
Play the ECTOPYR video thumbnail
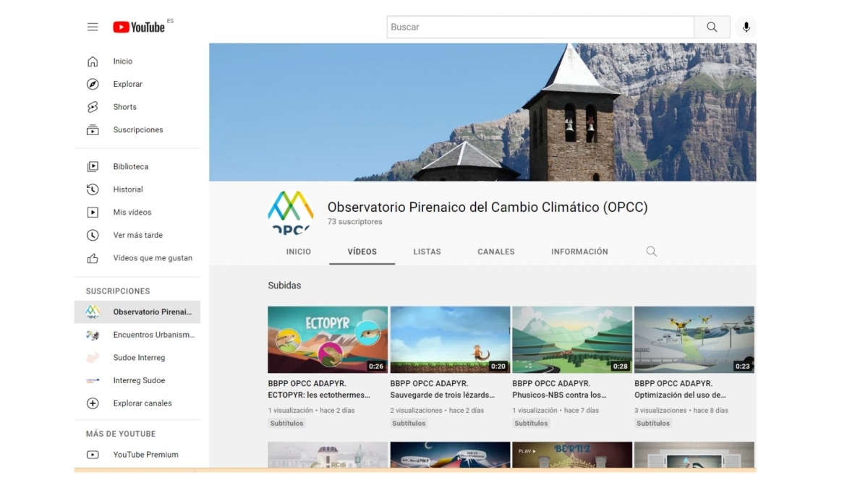[x=328, y=340]
